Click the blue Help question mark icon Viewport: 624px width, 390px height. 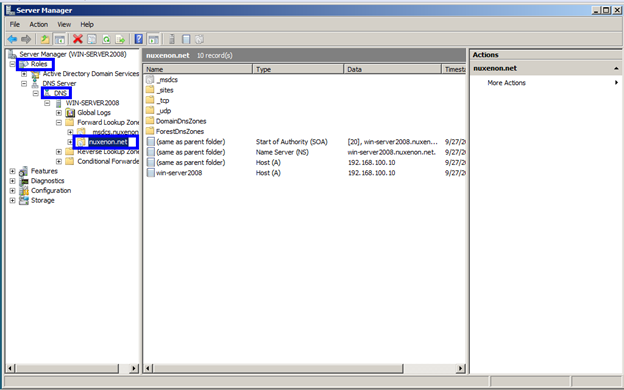coord(138,39)
